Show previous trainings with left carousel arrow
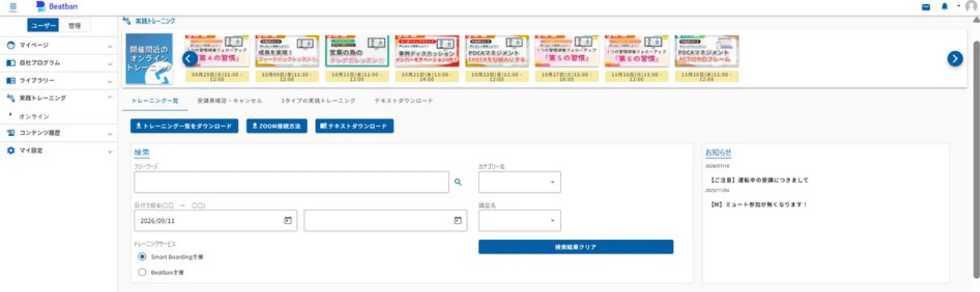The height and width of the screenshot is (292, 980). pos(190,59)
